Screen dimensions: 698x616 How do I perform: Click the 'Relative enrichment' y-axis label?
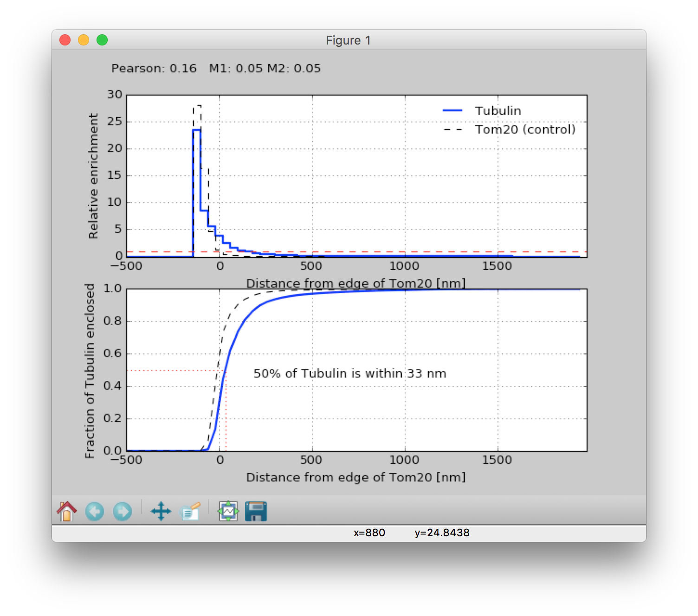pos(93,176)
